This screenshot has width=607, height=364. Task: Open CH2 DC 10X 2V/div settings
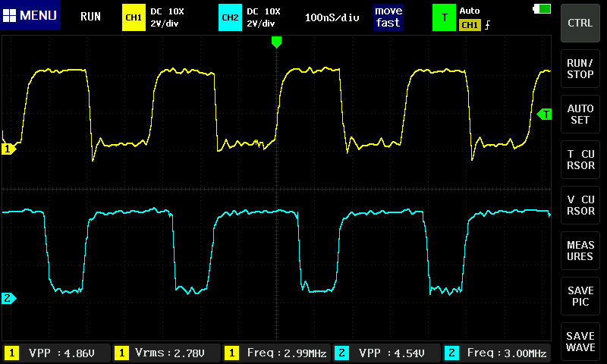click(263, 17)
